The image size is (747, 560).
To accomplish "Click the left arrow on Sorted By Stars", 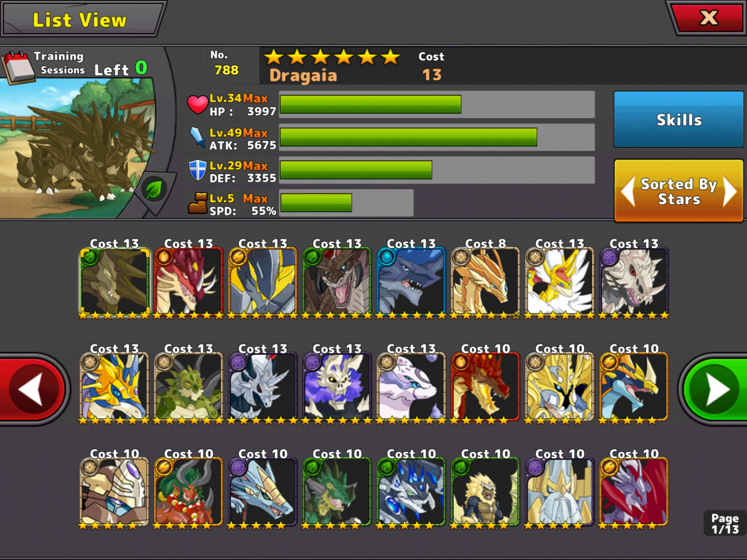I will pyautogui.click(x=628, y=192).
